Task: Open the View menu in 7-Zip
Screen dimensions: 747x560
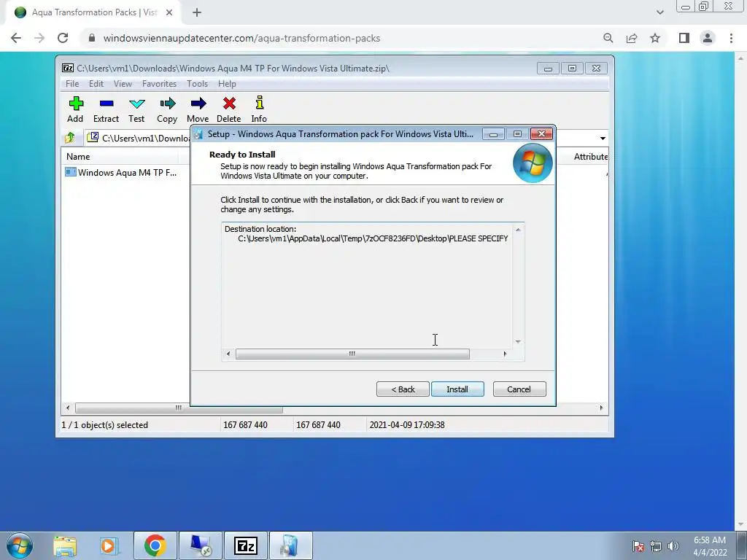Action: [x=123, y=84]
